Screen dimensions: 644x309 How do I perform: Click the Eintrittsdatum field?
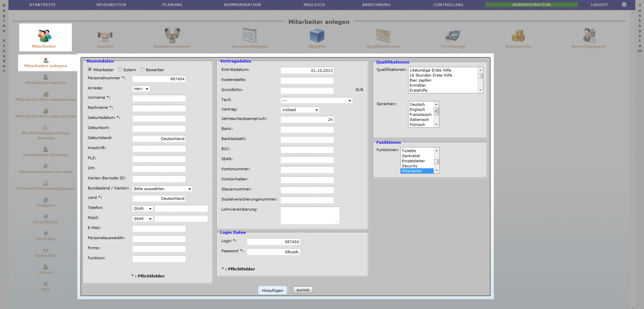307,70
